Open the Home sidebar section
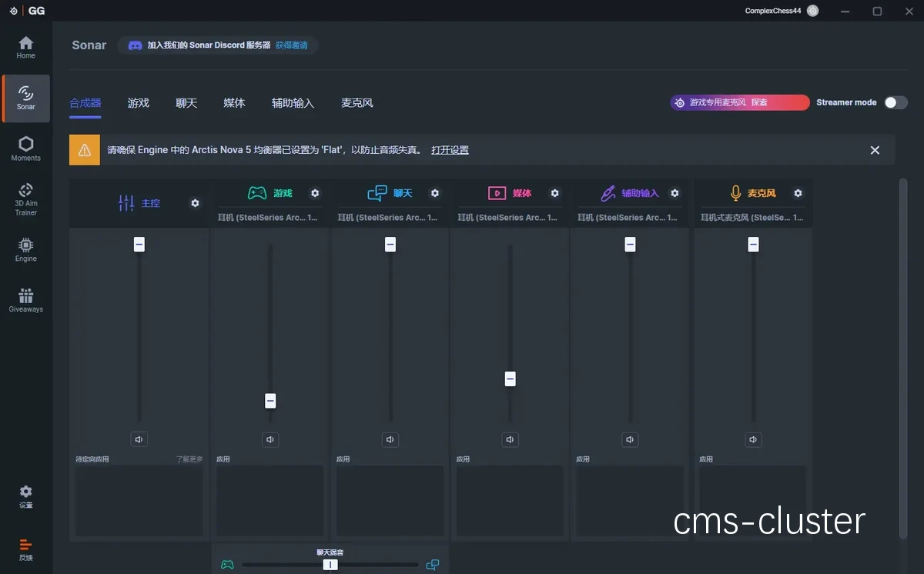The height and width of the screenshot is (574, 924). [26, 47]
